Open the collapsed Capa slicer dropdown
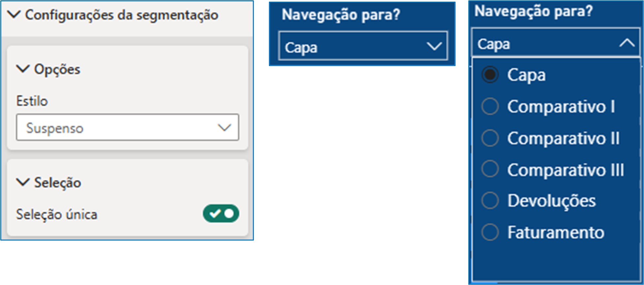Screen dimensions: 644x285 tap(363, 46)
